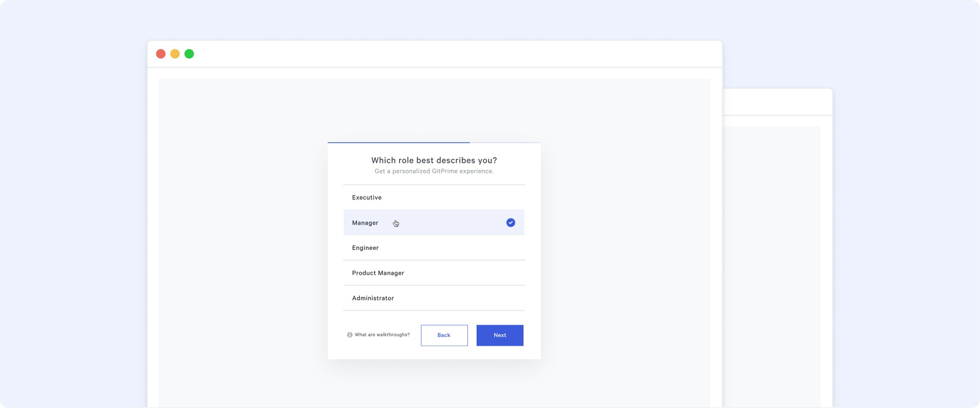The width and height of the screenshot is (980, 408).
Task: Choose the Engineer role option
Action: [434, 248]
